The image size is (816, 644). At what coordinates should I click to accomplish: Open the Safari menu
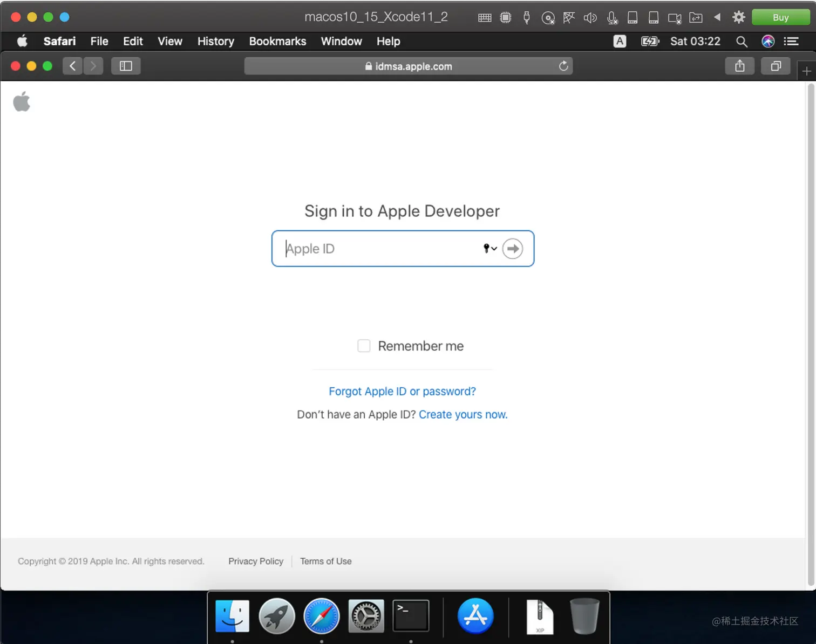59,41
